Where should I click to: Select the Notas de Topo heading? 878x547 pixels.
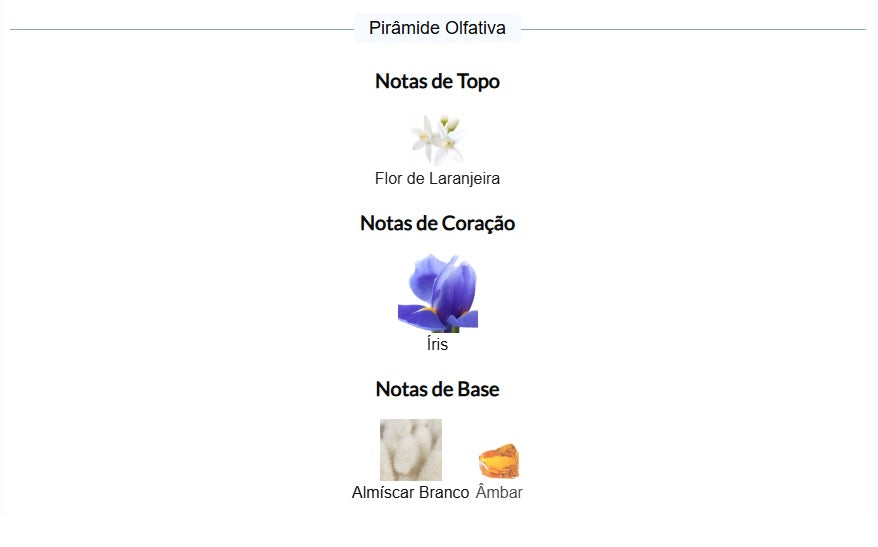point(437,81)
